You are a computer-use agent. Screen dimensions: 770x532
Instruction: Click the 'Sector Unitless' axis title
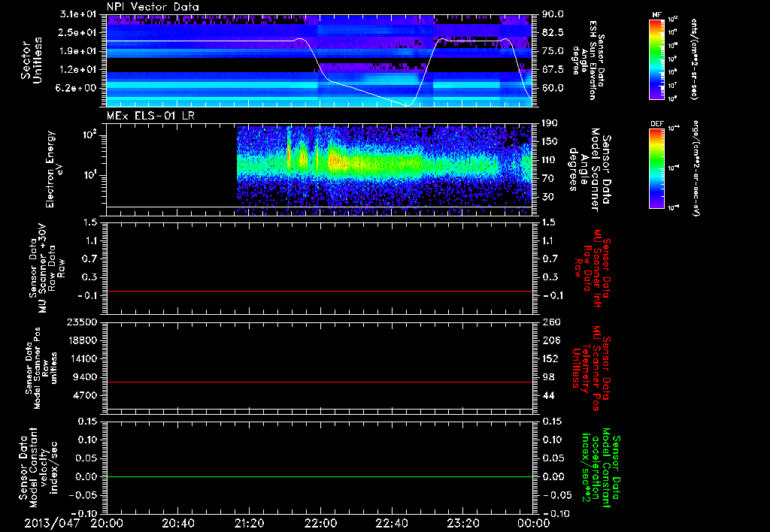pos(32,60)
